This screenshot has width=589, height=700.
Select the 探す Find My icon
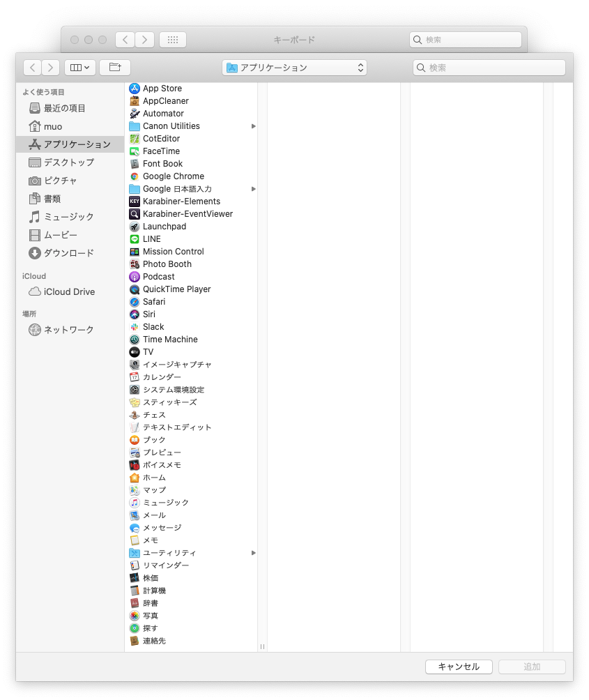tap(135, 628)
